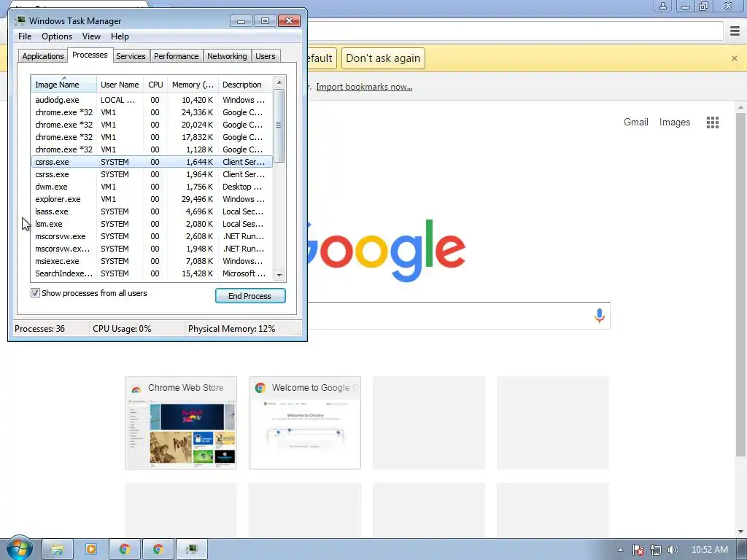Switch to the Performance tab
The width and height of the screenshot is (747, 560).
pyautogui.click(x=177, y=56)
